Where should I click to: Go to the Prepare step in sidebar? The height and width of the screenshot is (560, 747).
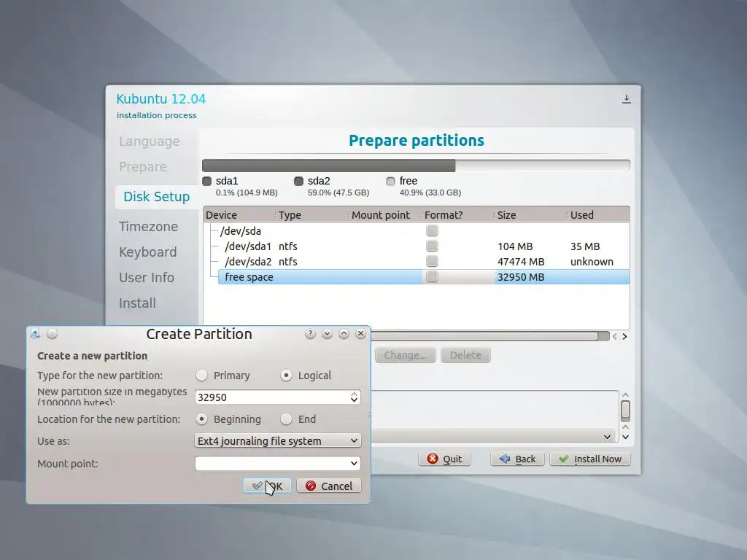(143, 167)
